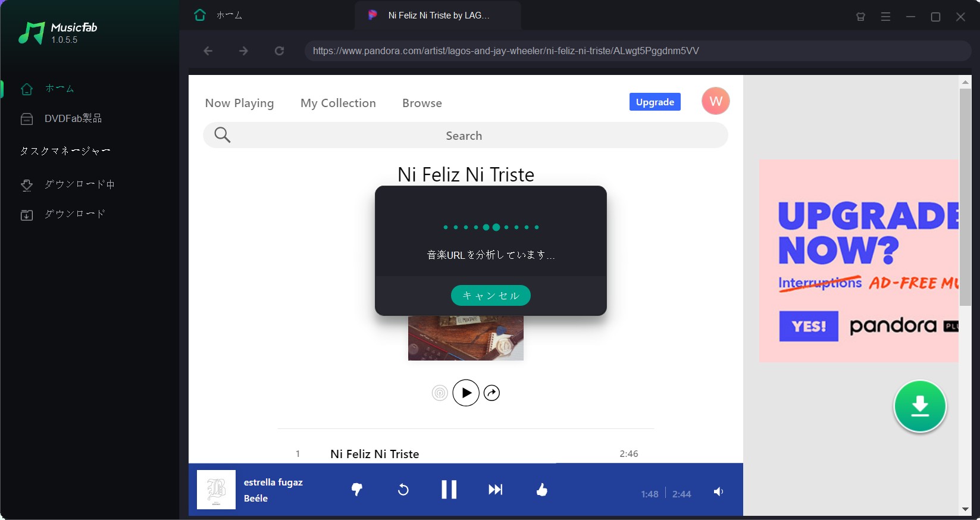Pause the playing song

(x=449, y=490)
